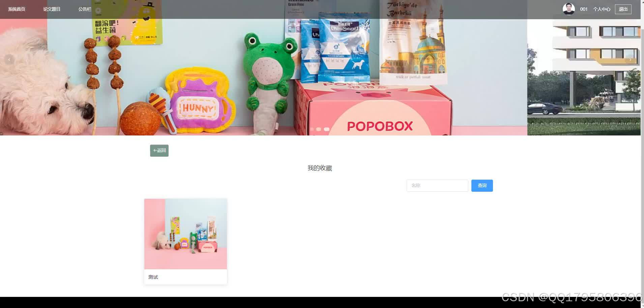644x308 pixels.
Task: Click the 查询 search button
Action: (x=482, y=186)
